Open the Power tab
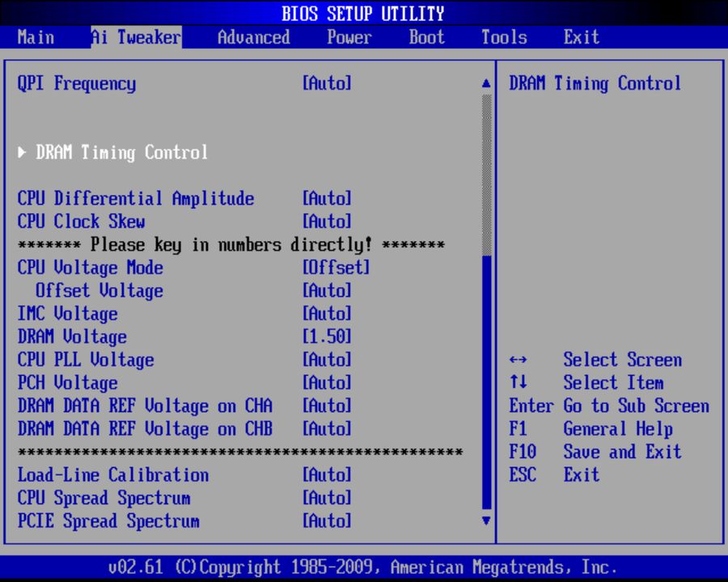This screenshot has width=728, height=582. 349,37
